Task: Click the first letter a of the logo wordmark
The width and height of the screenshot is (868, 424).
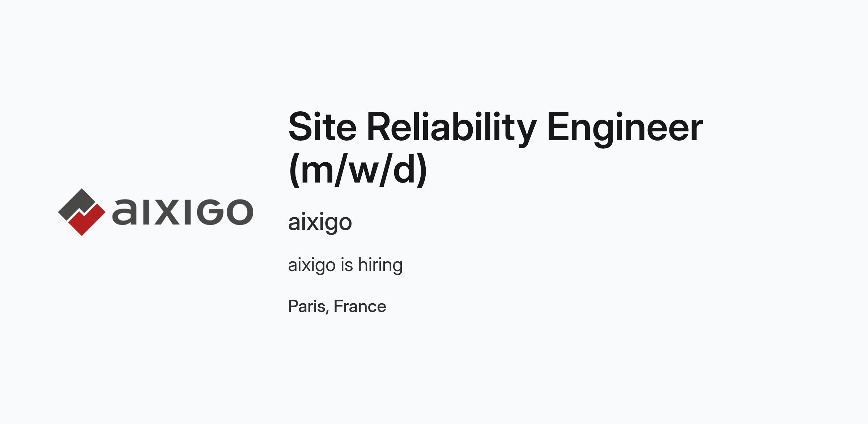Action: [124, 212]
